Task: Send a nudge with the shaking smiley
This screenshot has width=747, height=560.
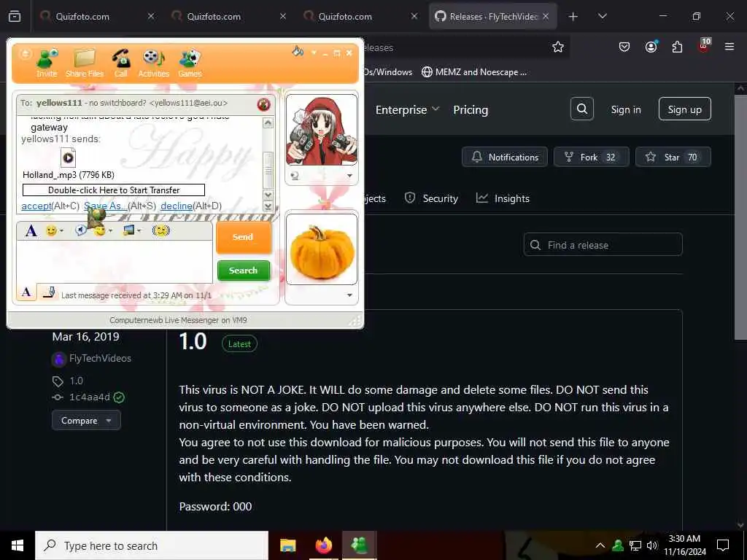Action: pos(161,230)
